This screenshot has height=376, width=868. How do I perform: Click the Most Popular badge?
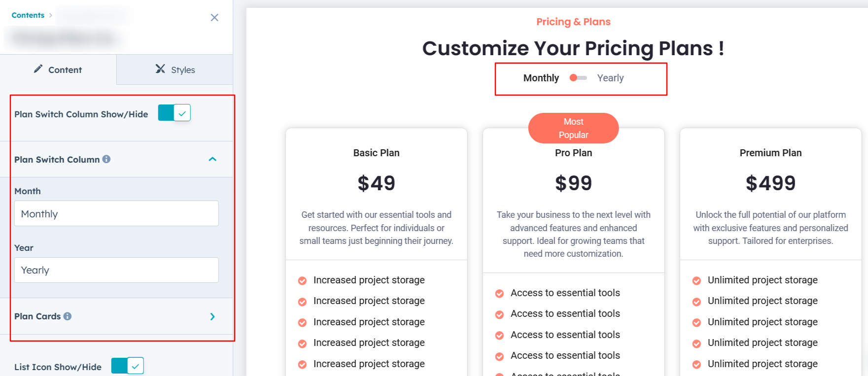573,128
